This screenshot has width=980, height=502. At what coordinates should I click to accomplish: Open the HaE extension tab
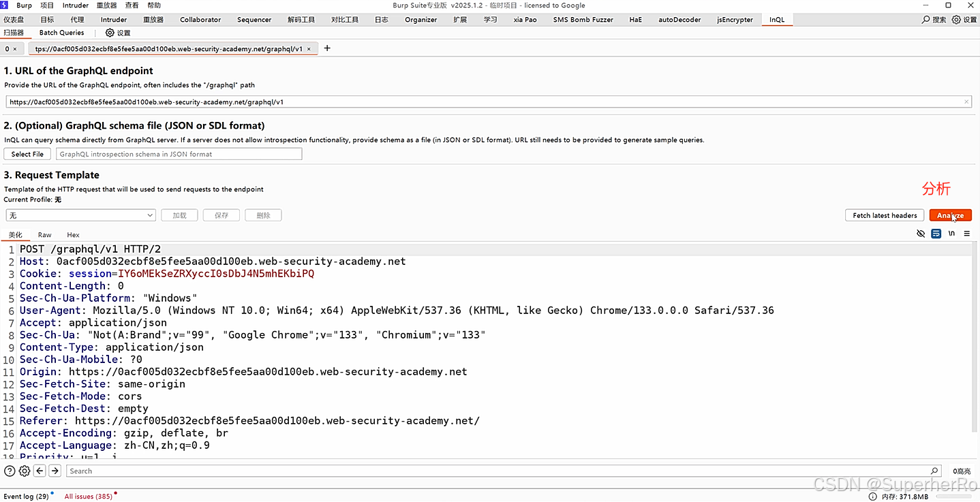coord(635,20)
